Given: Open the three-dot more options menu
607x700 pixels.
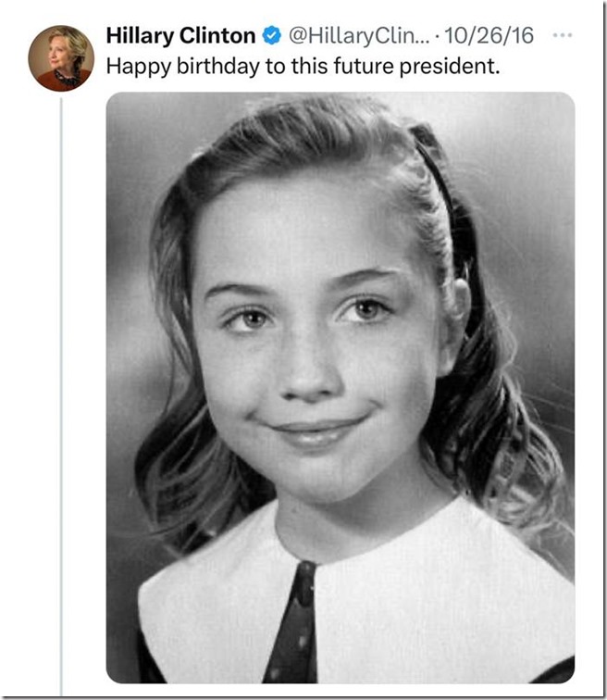Looking at the screenshot, I should (562, 36).
